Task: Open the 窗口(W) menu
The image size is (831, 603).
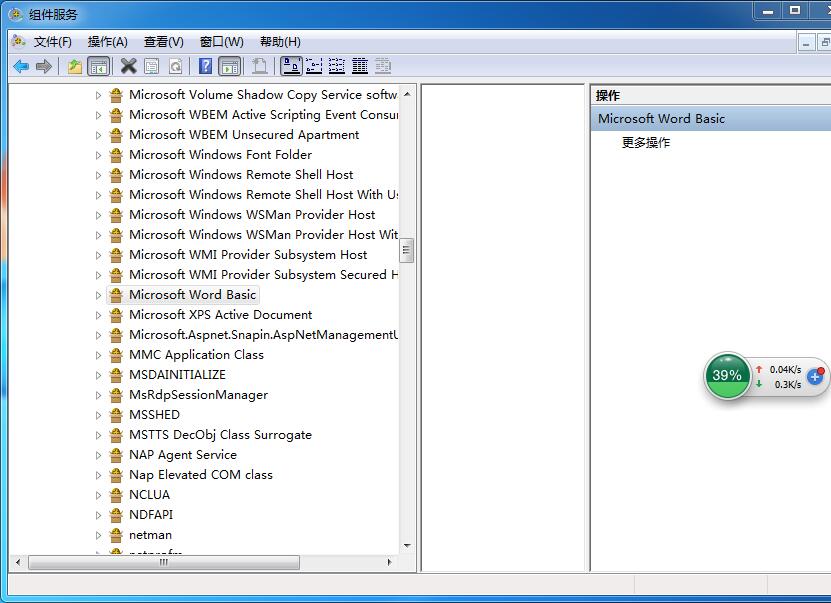Action: click(x=222, y=42)
